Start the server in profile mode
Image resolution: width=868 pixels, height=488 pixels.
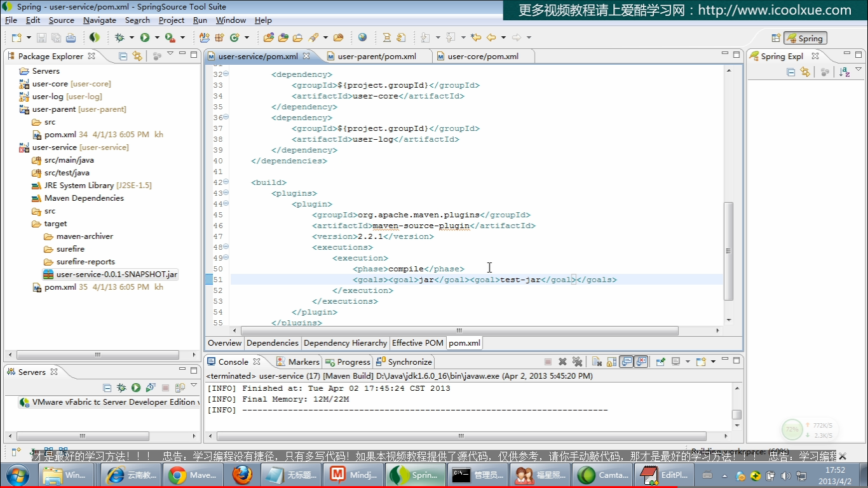click(151, 388)
